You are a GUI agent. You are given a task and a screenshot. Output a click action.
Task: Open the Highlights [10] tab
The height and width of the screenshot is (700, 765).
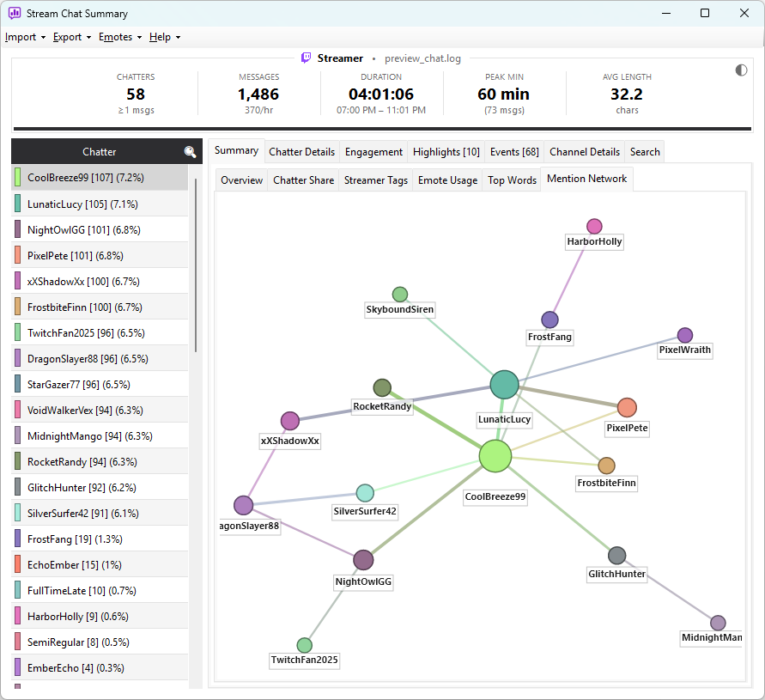(x=446, y=152)
